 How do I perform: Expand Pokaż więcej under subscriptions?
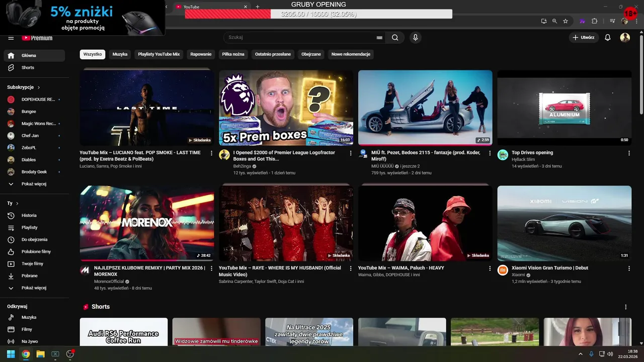coord(34,184)
